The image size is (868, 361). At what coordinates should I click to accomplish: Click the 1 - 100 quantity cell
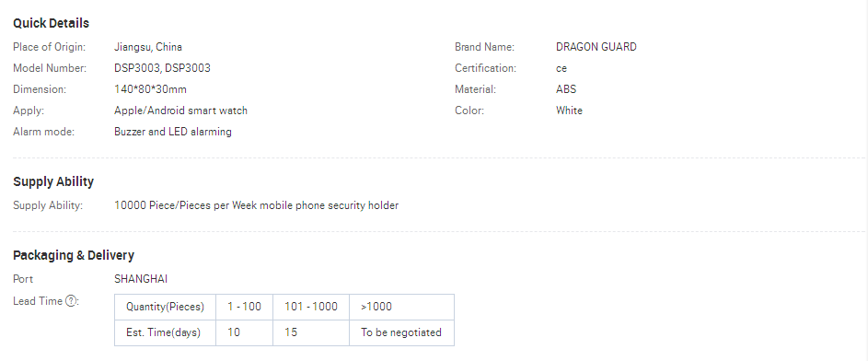point(244,307)
